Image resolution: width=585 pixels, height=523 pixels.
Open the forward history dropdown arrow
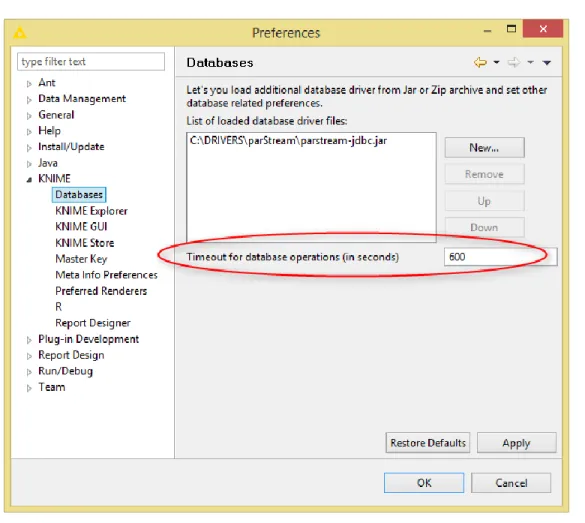[530, 62]
